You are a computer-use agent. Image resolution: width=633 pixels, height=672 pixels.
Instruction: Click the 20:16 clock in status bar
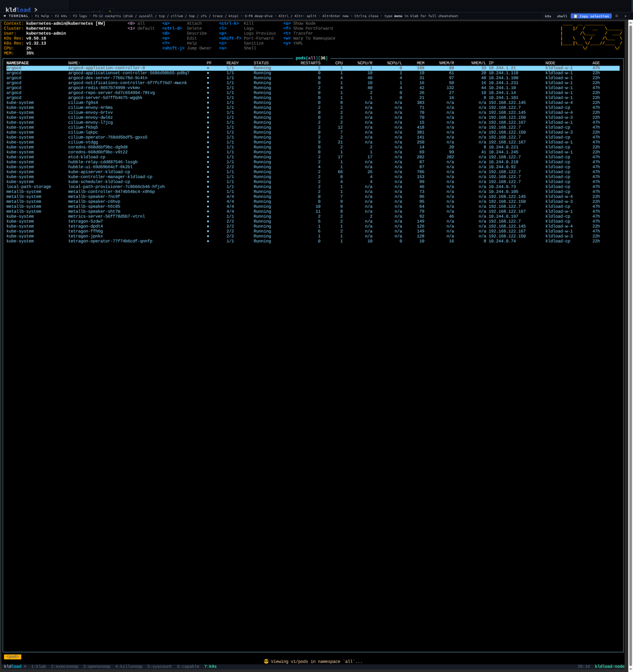(584, 667)
